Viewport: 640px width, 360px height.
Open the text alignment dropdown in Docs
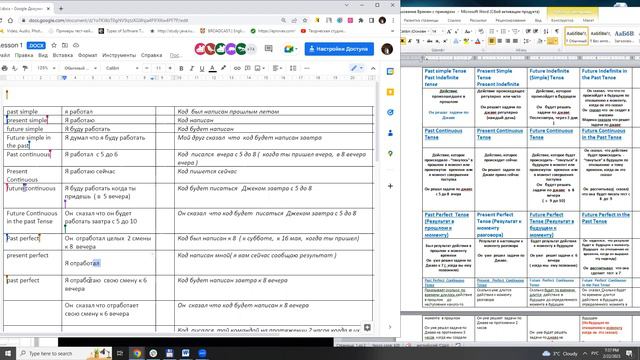pos(277,68)
